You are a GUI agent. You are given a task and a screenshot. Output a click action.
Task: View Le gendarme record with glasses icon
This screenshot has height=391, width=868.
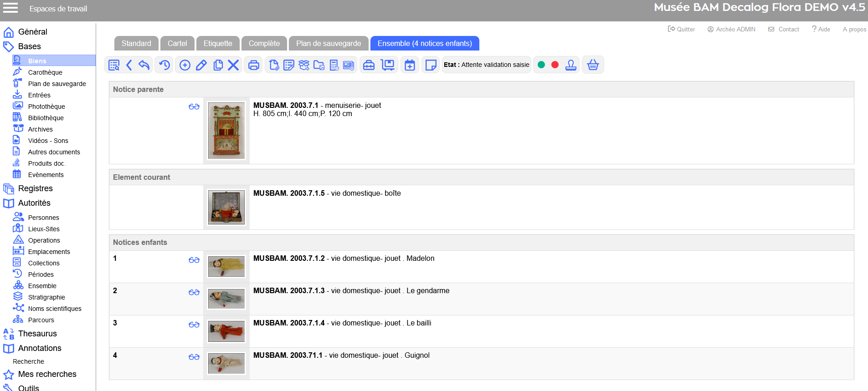coord(194,292)
